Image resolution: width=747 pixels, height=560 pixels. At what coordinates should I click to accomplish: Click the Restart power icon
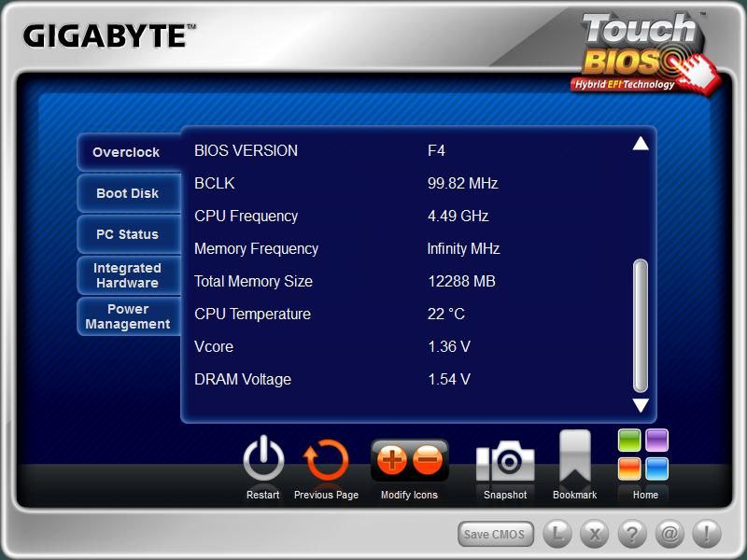click(263, 459)
